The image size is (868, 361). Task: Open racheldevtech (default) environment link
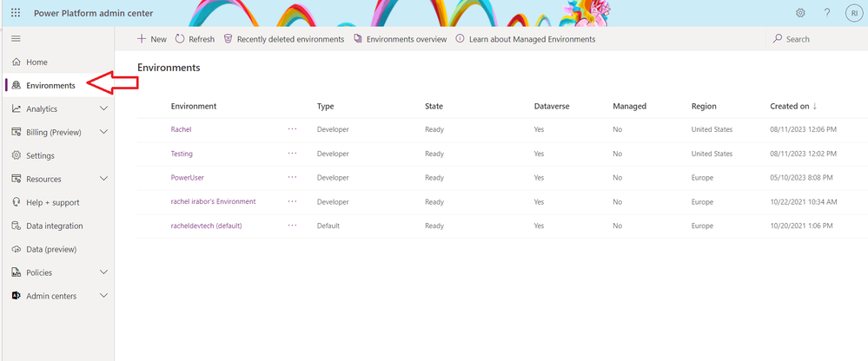tap(207, 226)
